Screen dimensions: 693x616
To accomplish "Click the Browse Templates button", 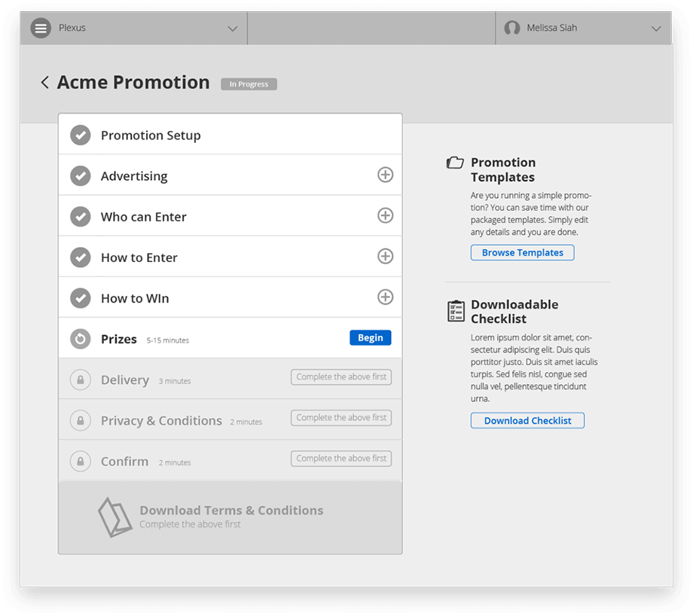I will (x=523, y=253).
